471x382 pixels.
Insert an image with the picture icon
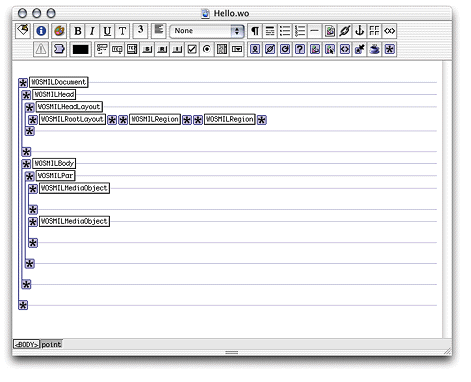[x=330, y=31]
